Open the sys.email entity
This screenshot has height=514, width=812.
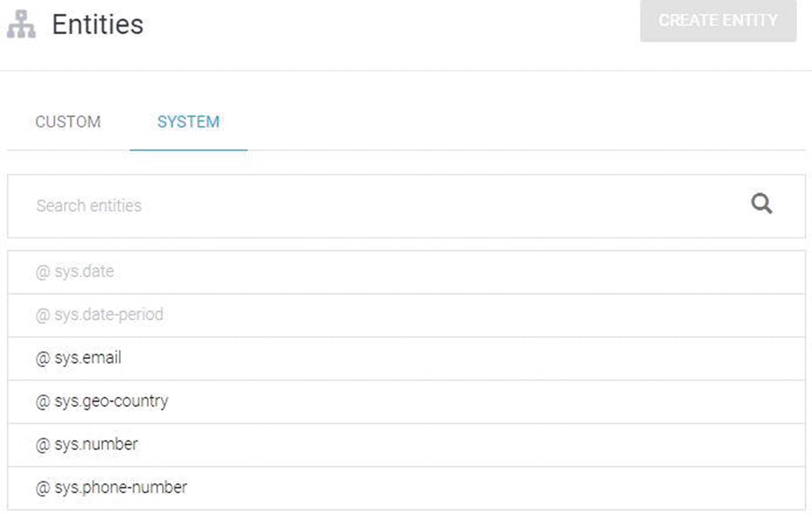pyautogui.click(x=406, y=358)
